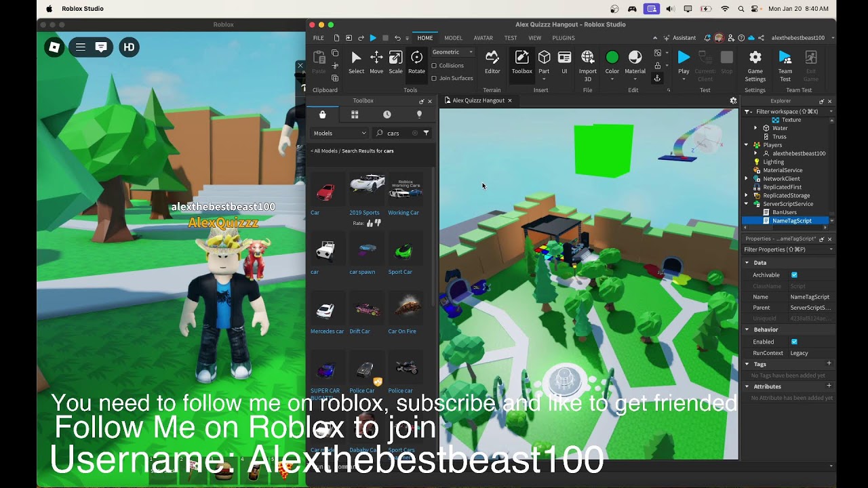The image size is (868, 488).
Task: Activate the Rotate tool
Action: coord(416,62)
